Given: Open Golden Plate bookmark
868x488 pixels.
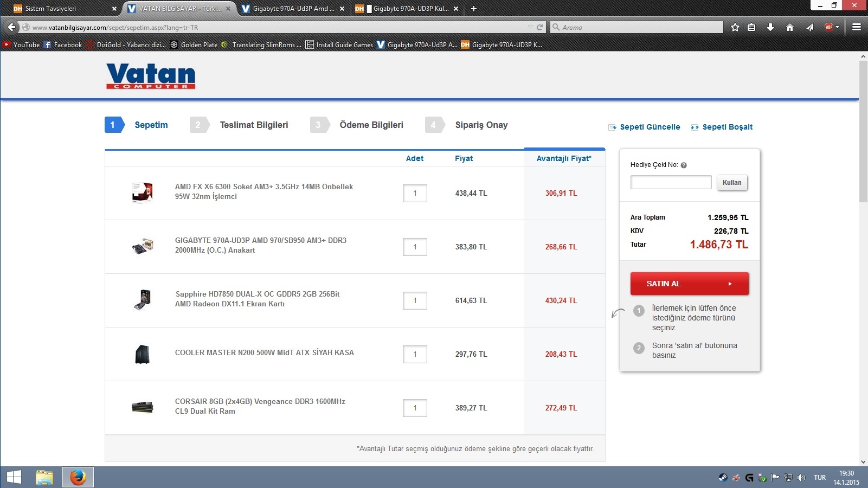Looking at the screenshot, I should 194,45.
